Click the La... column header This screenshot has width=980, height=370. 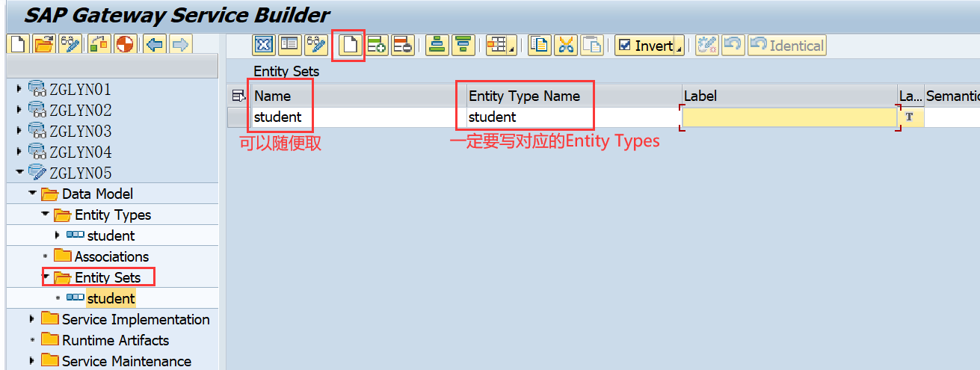coord(910,96)
